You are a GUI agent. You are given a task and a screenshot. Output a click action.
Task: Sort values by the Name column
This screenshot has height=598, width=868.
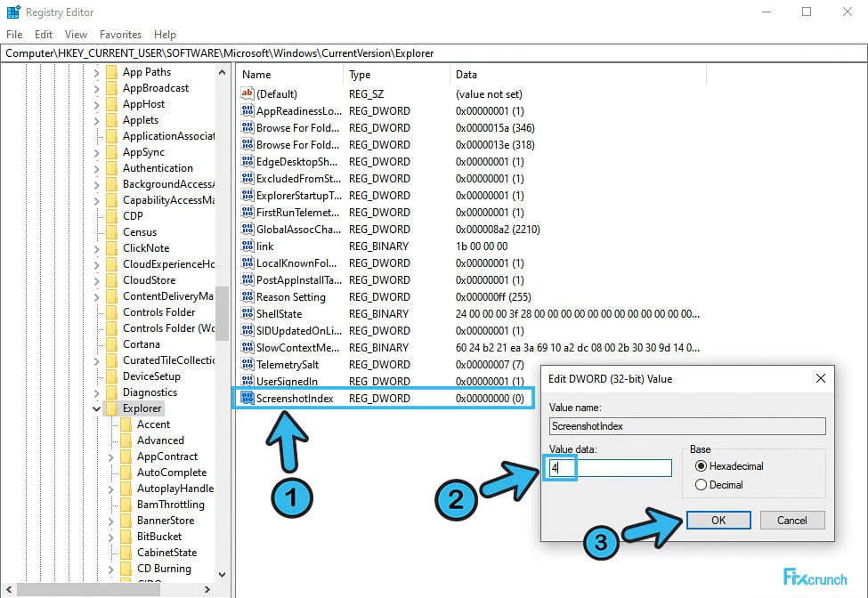[x=290, y=75]
